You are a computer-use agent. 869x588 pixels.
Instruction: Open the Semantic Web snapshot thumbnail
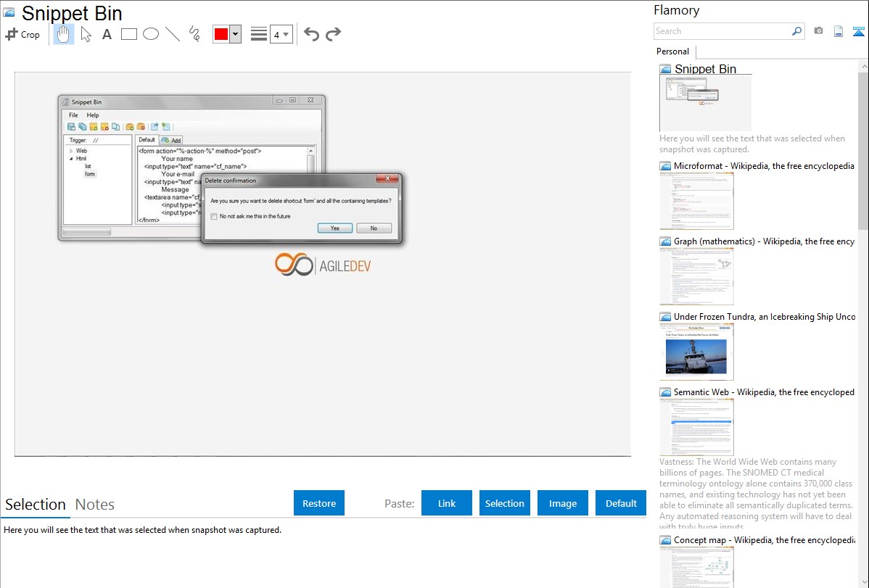696,427
